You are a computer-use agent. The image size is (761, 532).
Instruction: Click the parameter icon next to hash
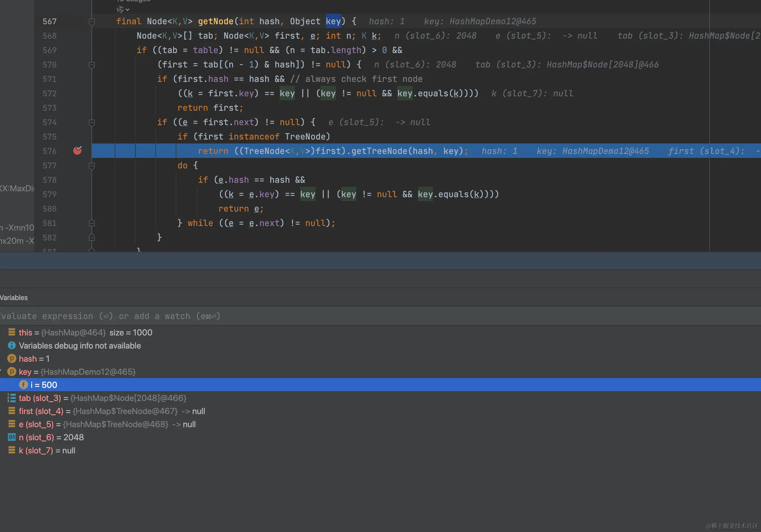coord(11,358)
